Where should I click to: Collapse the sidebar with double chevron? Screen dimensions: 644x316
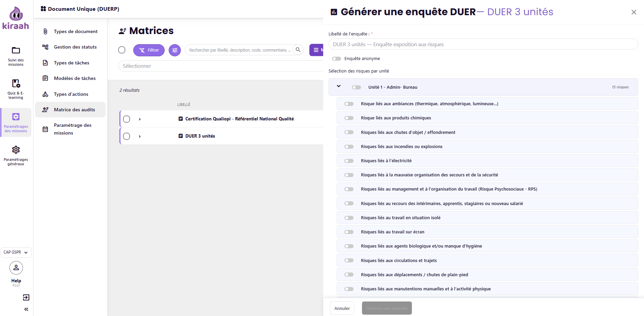point(26,309)
